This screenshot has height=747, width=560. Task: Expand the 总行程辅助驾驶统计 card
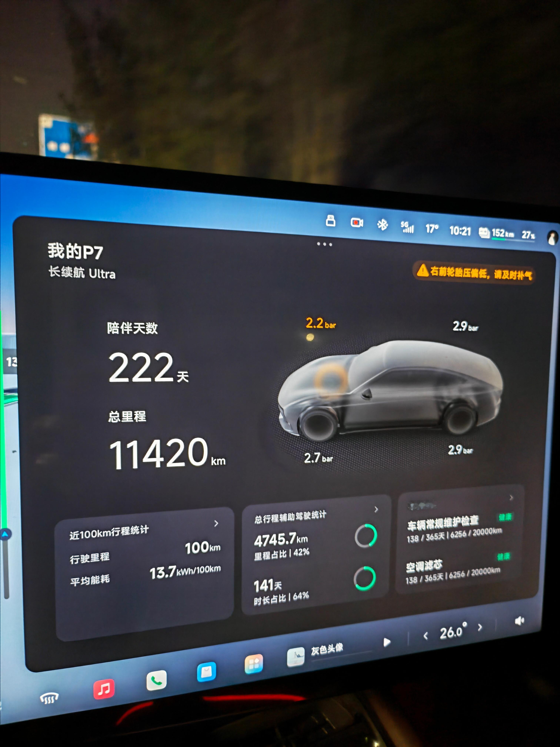pyautogui.click(x=376, y=509)
